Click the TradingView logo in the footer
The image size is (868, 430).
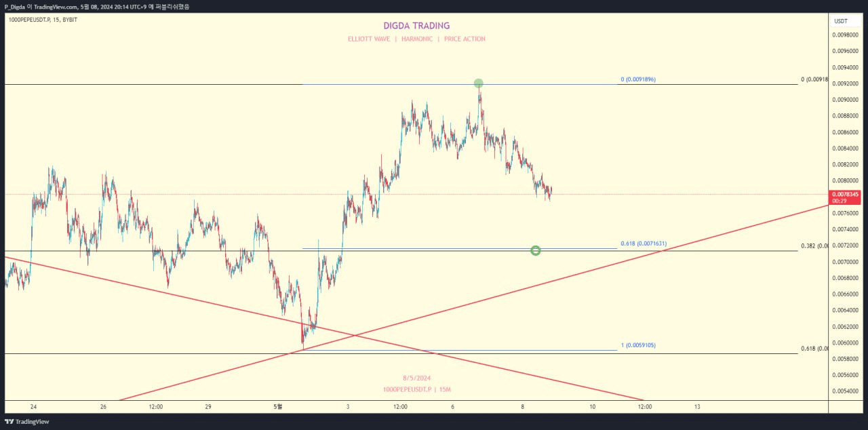pos(26,422)
